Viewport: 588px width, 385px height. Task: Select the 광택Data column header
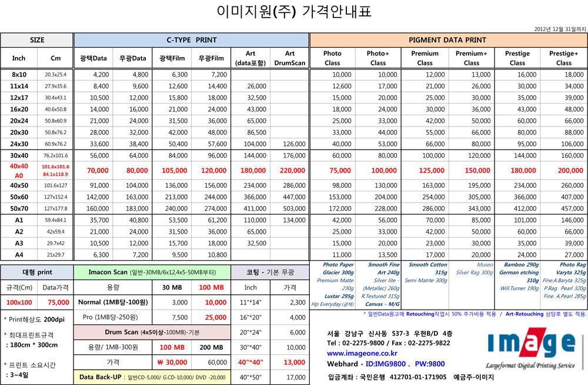pos(93,58)
